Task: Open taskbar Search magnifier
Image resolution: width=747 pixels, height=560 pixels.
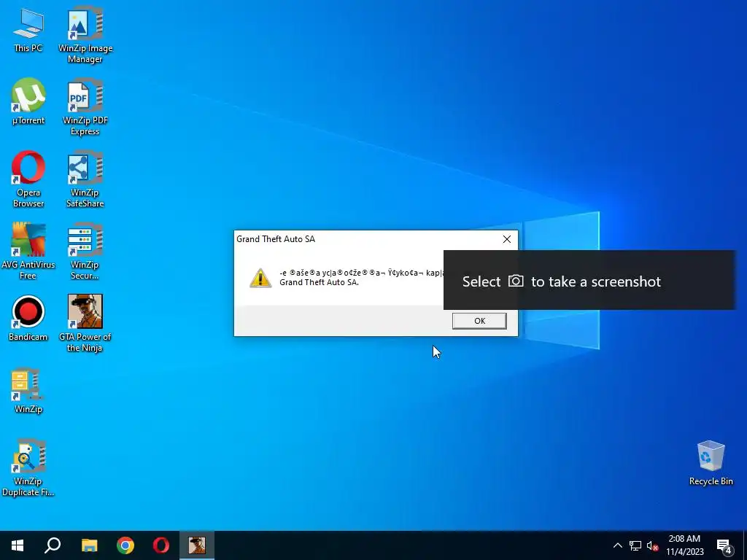Action: click(x=53, y=545)
